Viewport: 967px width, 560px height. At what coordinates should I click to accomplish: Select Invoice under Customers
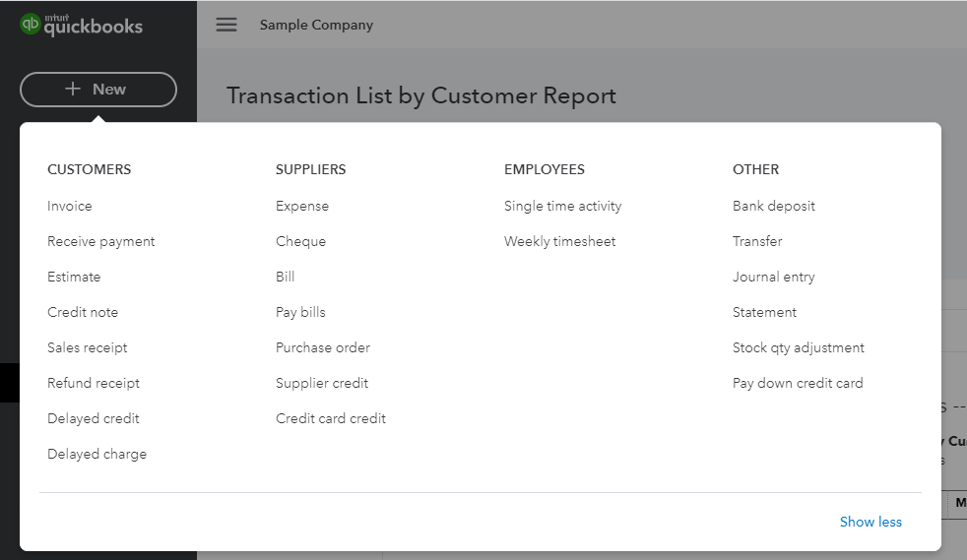(x=70, y=206)
